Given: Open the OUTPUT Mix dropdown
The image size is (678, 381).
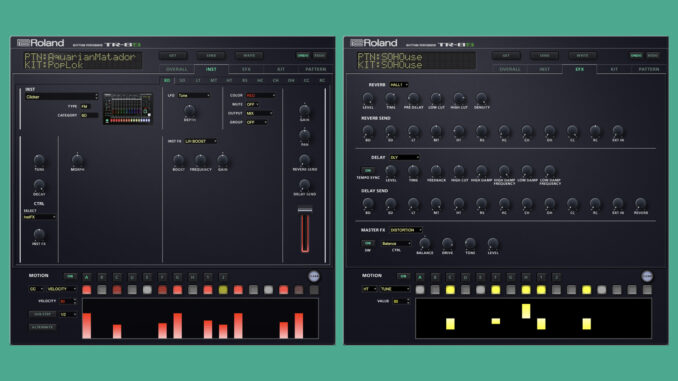Looking at the screenshot, I should 259,114.
